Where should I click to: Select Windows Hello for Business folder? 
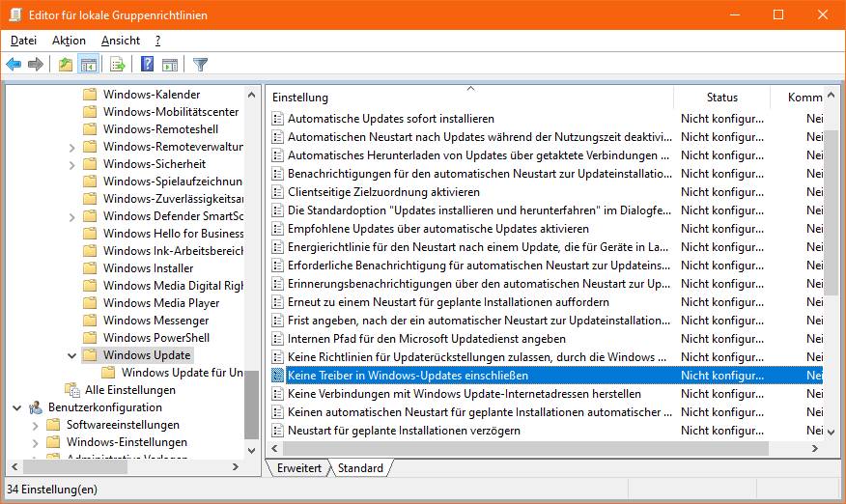click(173, 234)
